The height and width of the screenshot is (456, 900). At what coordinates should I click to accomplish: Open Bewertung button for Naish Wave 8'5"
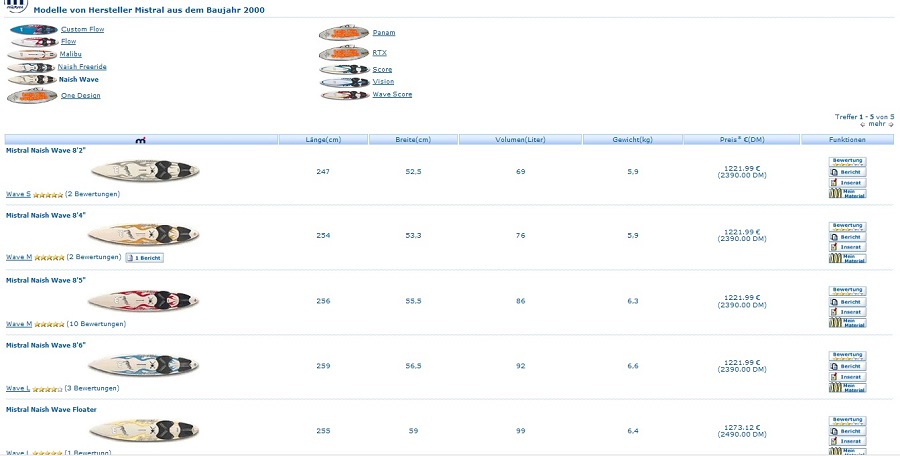coord(847,291)
